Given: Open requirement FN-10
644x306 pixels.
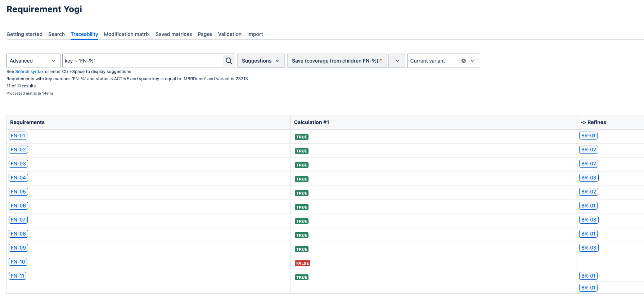Looking at the screenshot, I should 18,262.
